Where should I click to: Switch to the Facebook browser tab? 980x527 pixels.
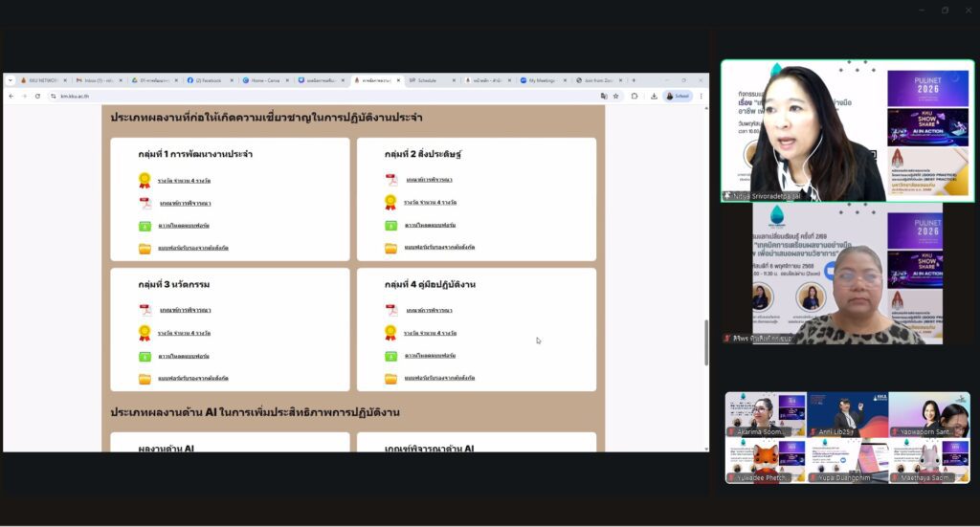tap(207, 80)
